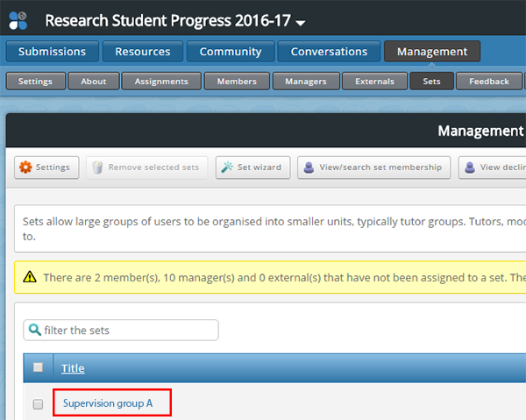Click the warning triangle icon

(x=30, y=277)
